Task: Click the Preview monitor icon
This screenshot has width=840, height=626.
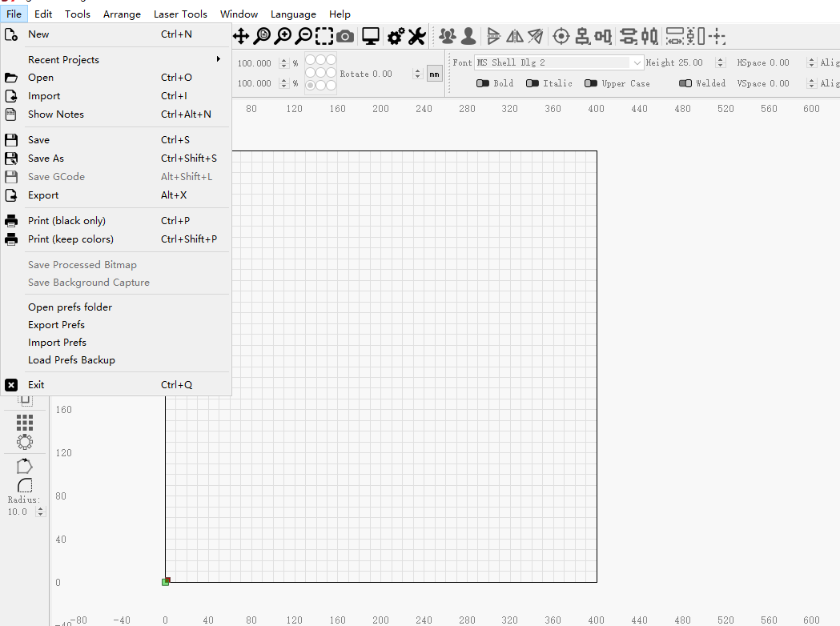Action: pyautogui.click(x=370, y=36)
